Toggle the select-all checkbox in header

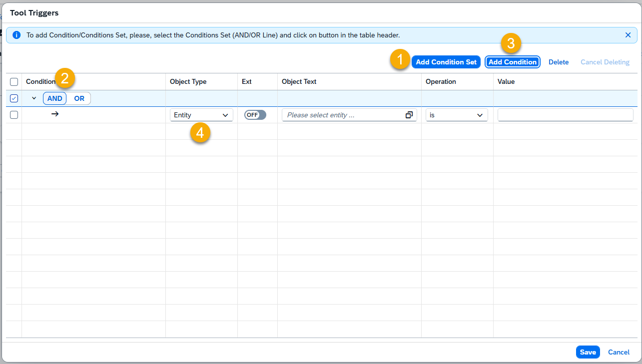[14, 82]
